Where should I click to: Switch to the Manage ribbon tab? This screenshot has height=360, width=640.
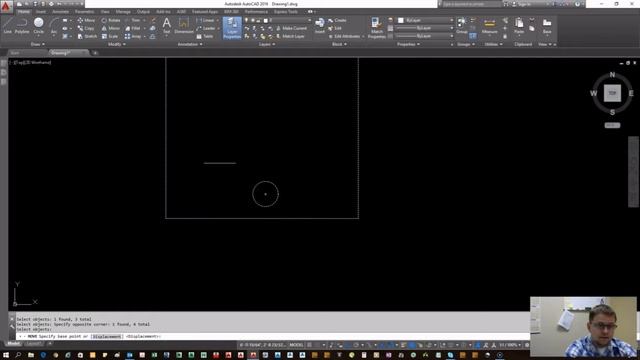(x=123, y=12)
